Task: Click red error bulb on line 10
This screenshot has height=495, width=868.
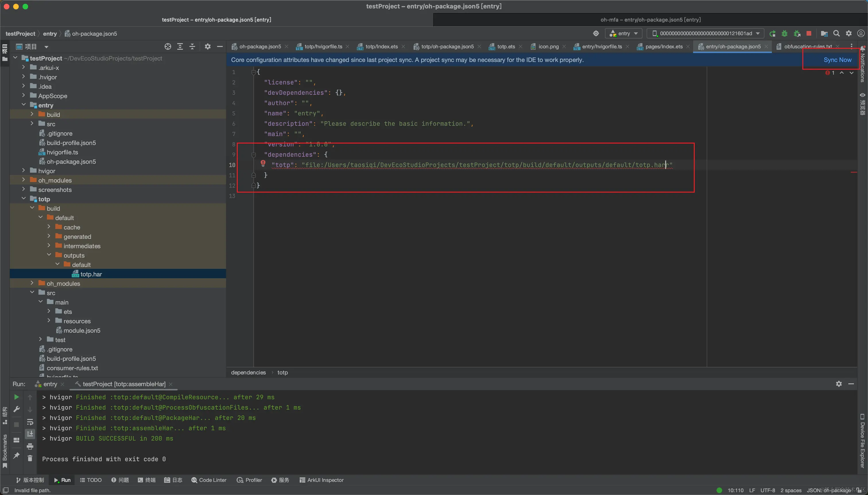Action: (x=263, y=163)
